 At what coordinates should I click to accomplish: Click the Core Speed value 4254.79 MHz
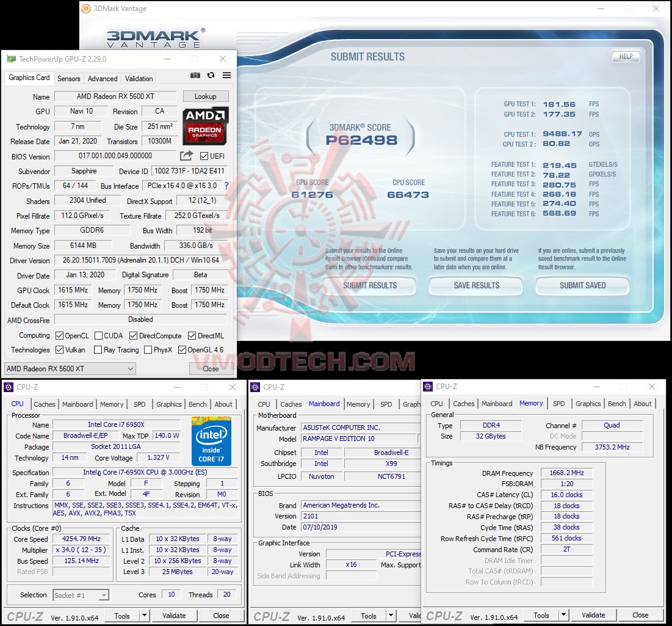(x=81, y=539)
